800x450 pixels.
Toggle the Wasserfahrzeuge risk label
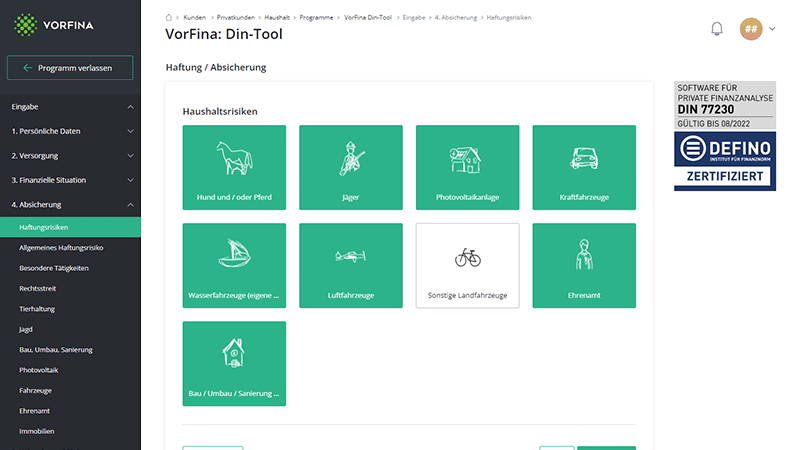tap(234, 295)
